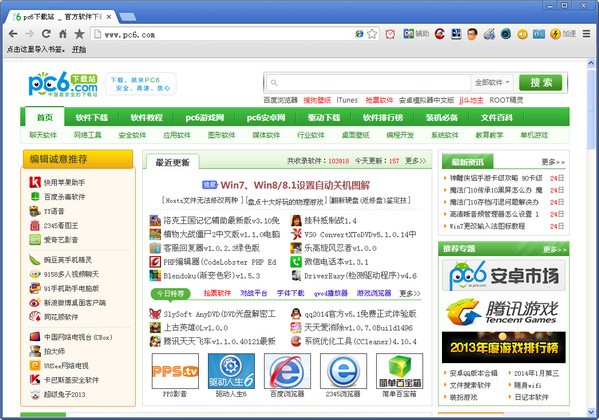Click the yellow speaker extension icon
This screenshot has width=599, height=420.
(522, 34)
